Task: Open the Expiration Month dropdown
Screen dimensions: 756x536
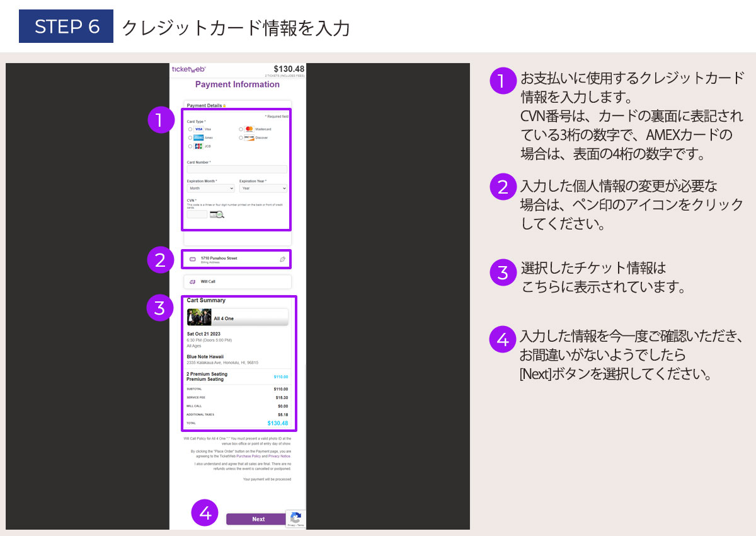Action: click(x=210, y=189)
